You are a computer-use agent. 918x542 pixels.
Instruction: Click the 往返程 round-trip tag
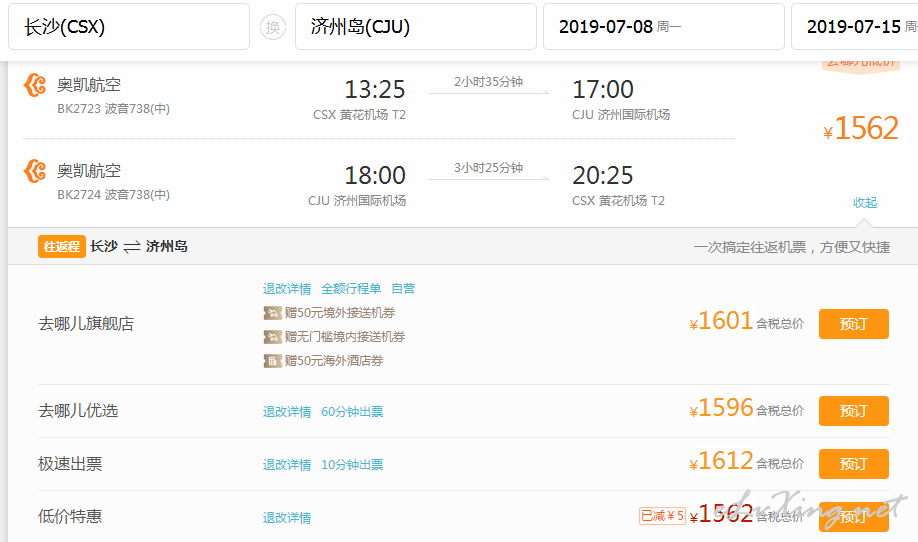point(62,246)
